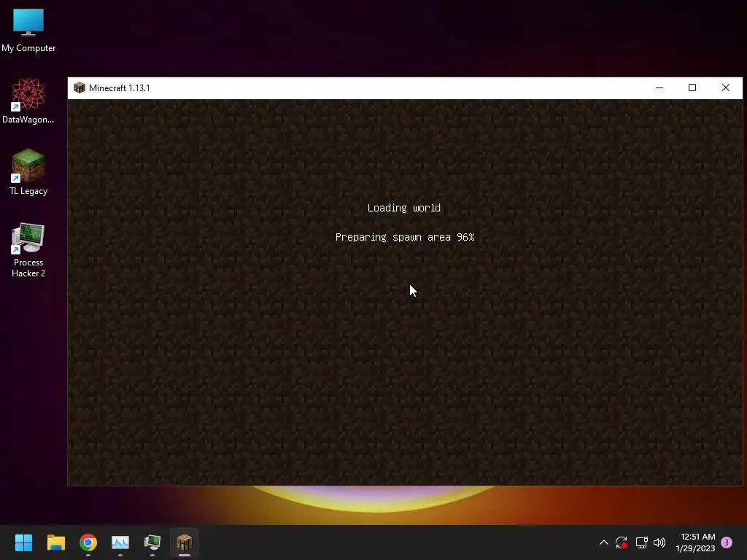Viewport: 747px width, 560px height.
Task: Select the Process Hacker 2 desktop shortcut
Action: pos(28,251)
